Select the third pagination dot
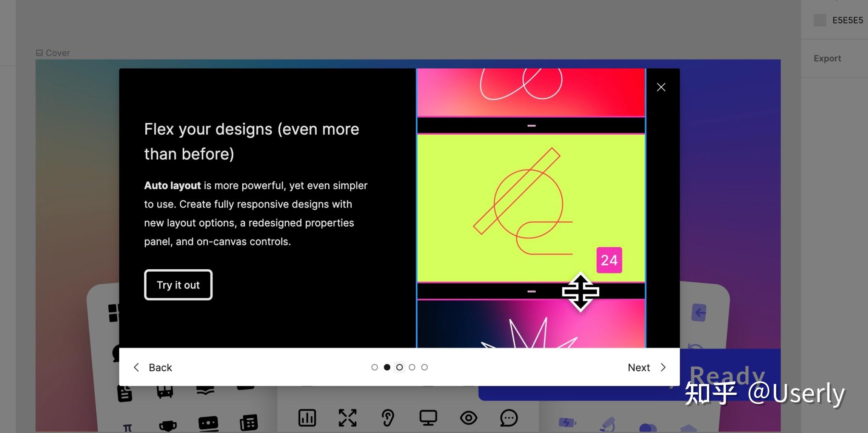 (x=399, y=367)
